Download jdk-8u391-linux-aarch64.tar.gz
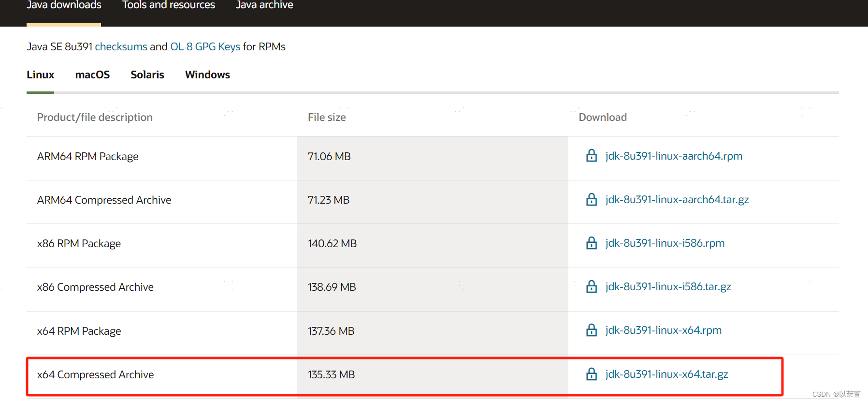Viewport: 868px width, 402px height. (677, 199)
